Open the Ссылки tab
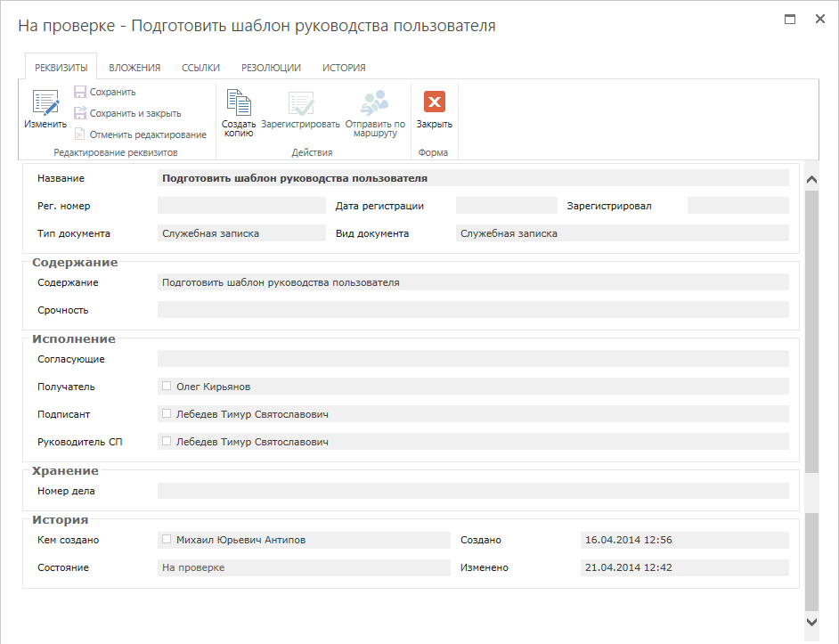Viewport: 839px width, 644px height. click(200, 68)
